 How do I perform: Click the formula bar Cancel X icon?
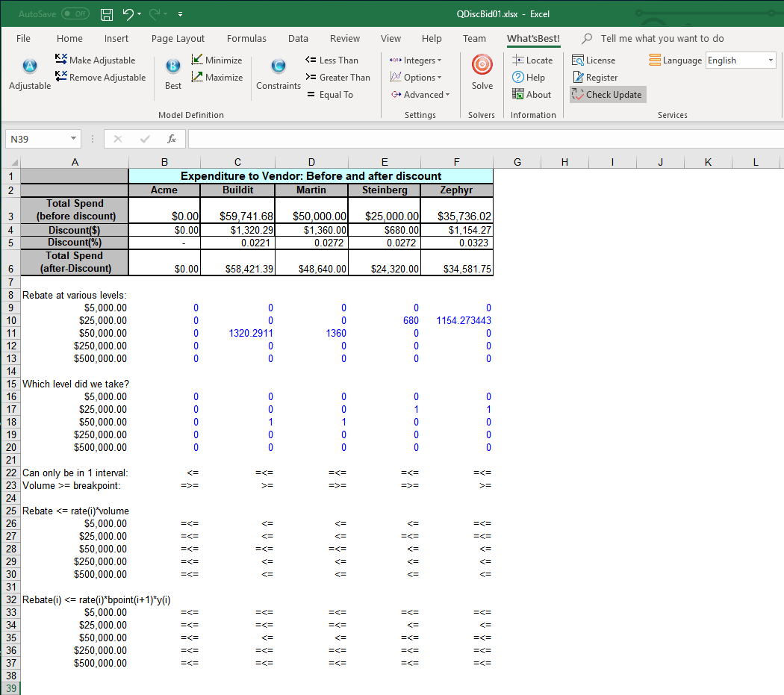tap(118, 139)
